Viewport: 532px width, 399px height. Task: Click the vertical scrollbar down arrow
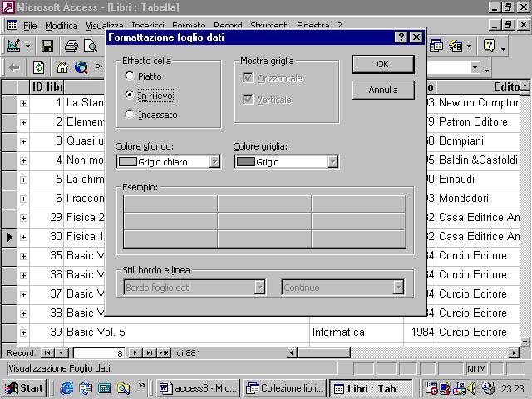[525, 342]
